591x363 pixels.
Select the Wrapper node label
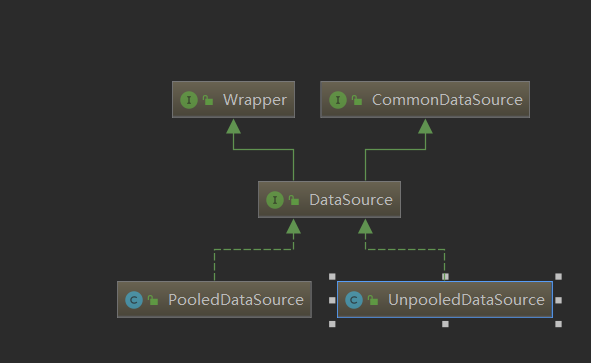pyautogui.click(x=255, y=100)
